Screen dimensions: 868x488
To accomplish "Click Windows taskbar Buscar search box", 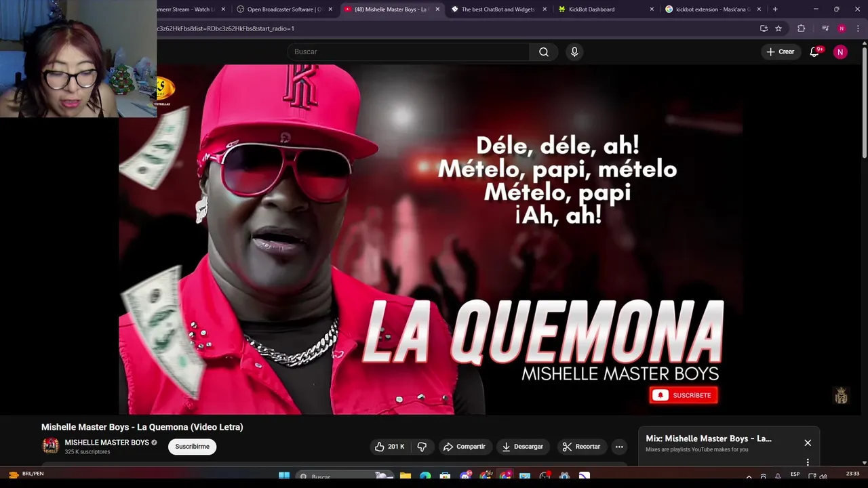I will [x=346, y=476].
